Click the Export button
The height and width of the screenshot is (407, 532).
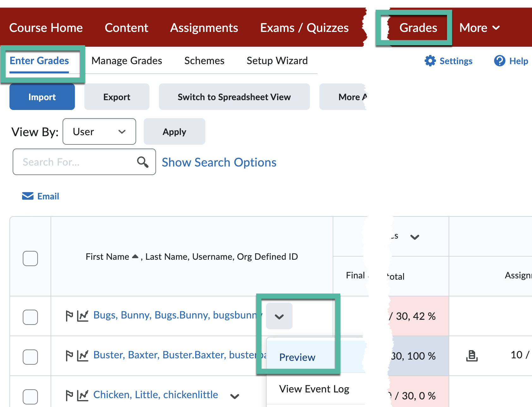(117, 97)
